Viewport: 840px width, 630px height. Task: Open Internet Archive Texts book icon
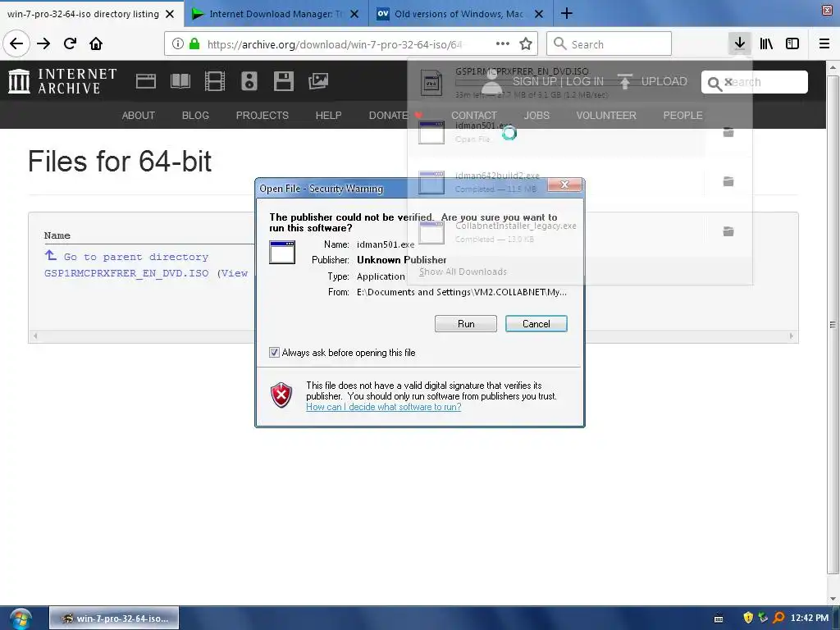tap(180, 81)
